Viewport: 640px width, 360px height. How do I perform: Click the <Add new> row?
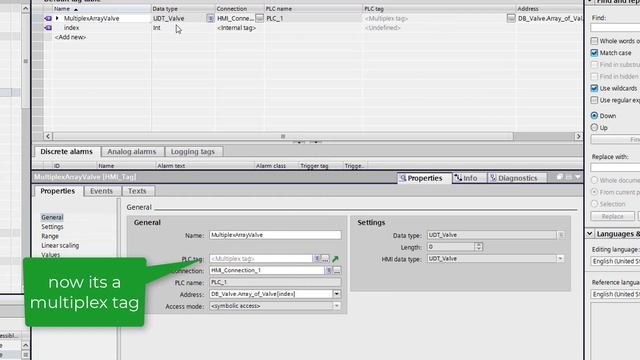(x=70, y=37)
